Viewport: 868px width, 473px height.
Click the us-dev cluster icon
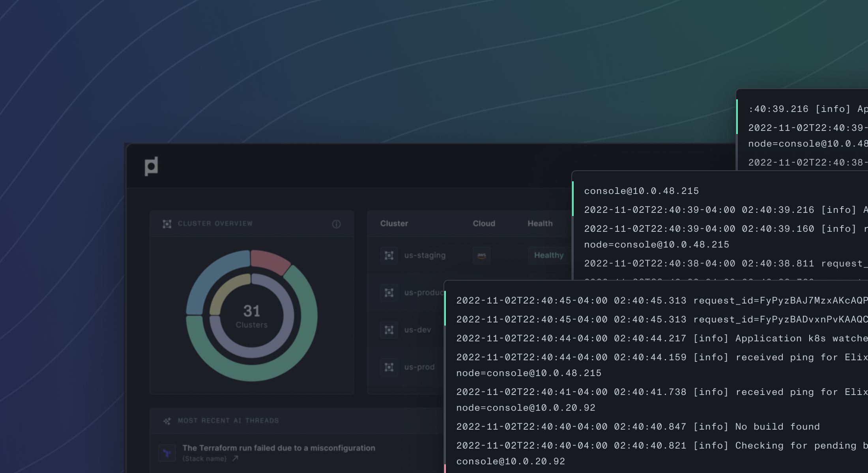coord(389,330)
